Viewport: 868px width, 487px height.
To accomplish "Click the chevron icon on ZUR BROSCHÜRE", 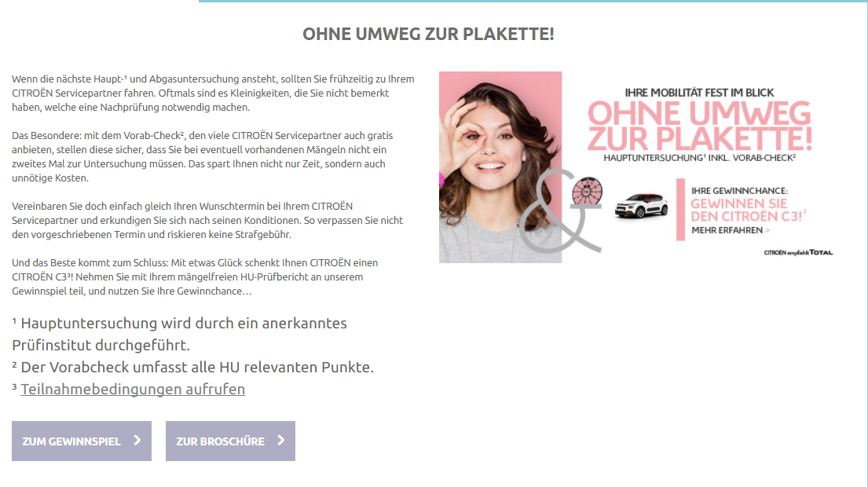I will point(281,441).
